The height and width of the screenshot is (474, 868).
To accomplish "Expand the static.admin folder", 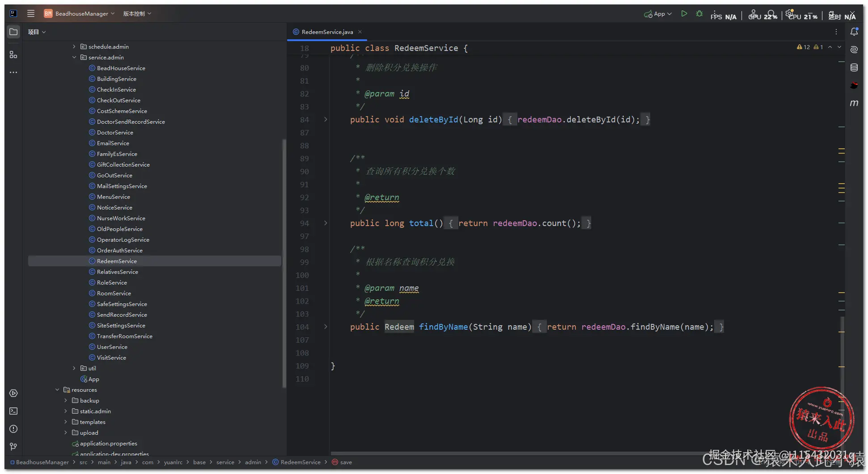I will tap(66, 411).
